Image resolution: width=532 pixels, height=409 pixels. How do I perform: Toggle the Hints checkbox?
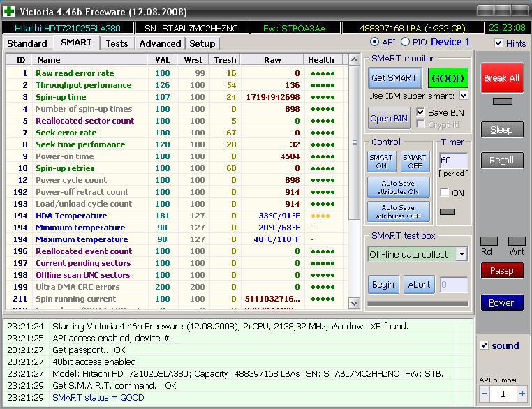pos(498,43)
